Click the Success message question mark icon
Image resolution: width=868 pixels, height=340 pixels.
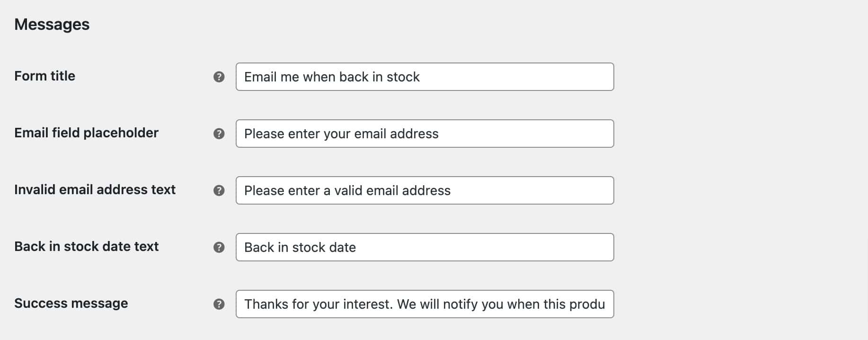coord(219,304)
